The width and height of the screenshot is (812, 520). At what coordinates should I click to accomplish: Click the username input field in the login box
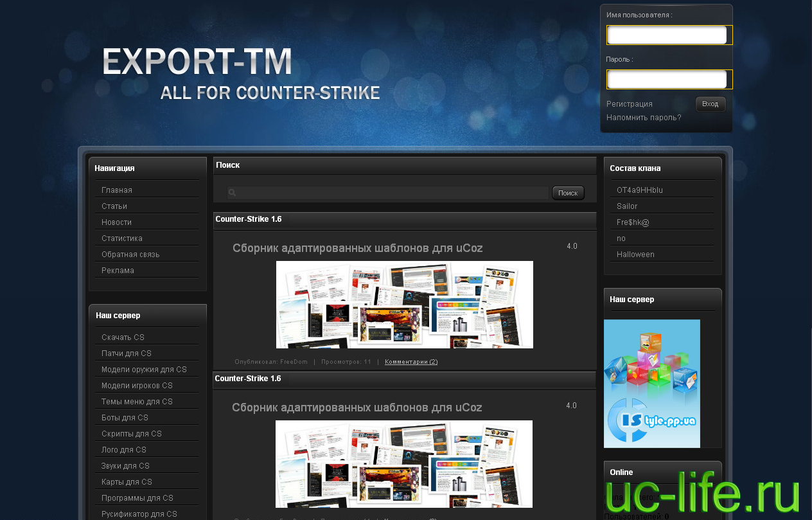pyautogui.click(x=667, y=35)
